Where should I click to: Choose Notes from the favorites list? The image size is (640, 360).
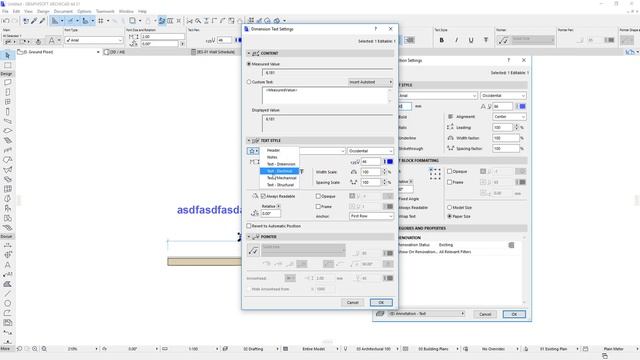[x=280, y=157]
